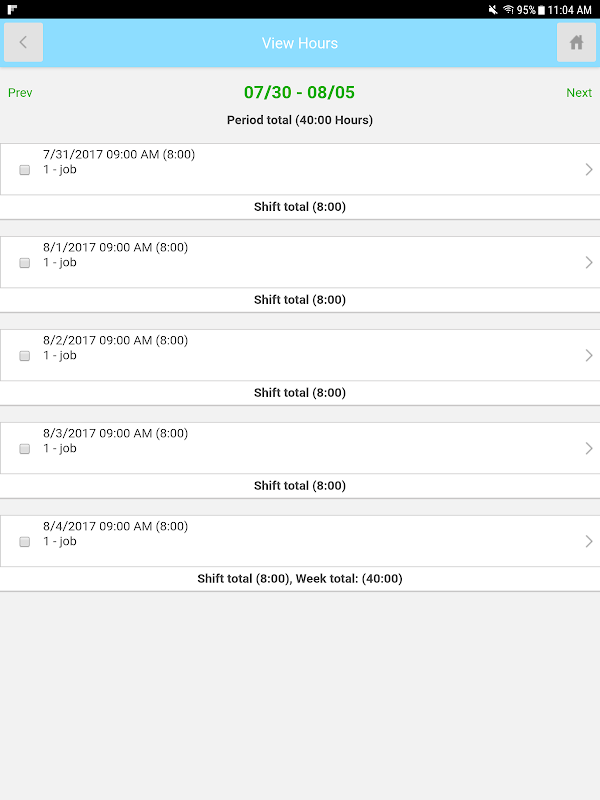Go to the home screen icon
This screenshot has height=800, width=600.
tap(576, 43)
